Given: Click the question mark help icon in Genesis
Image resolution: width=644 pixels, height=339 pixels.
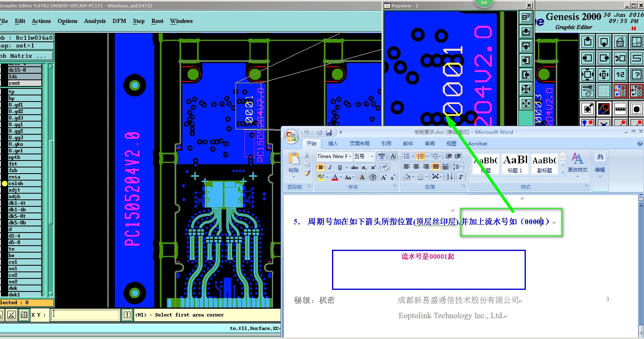Looking at the screenshot, I should click(637, 74).
